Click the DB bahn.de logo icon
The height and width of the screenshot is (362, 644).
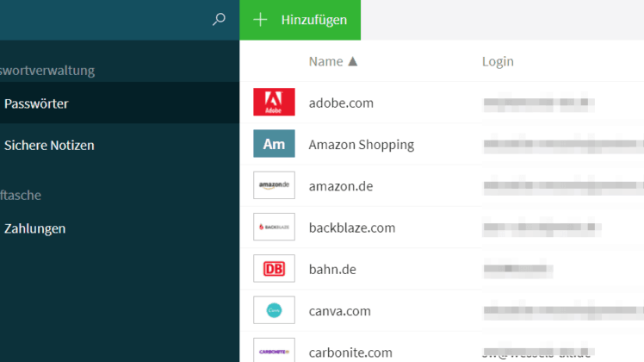point(274,268)
